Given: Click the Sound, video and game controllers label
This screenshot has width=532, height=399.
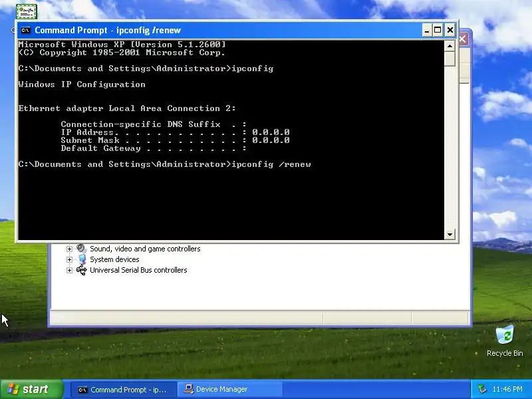Looking at the screenshot, I should pos(145,249).
